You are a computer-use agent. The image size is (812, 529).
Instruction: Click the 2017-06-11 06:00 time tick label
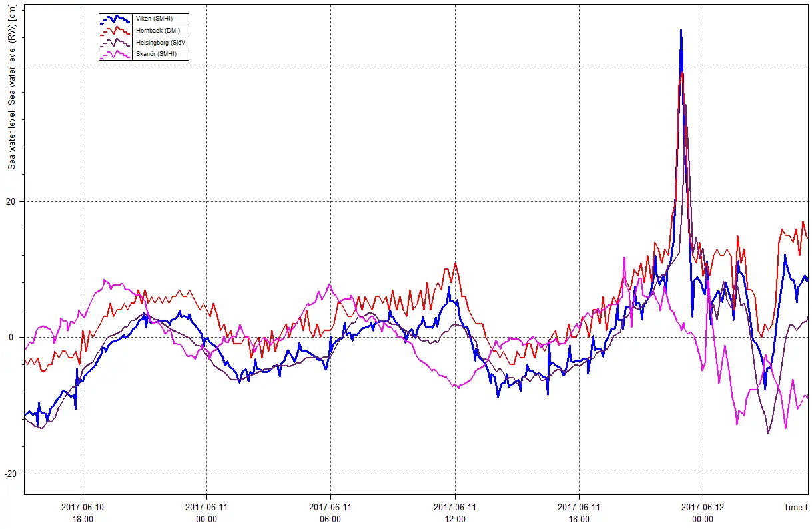coord(330,513)
